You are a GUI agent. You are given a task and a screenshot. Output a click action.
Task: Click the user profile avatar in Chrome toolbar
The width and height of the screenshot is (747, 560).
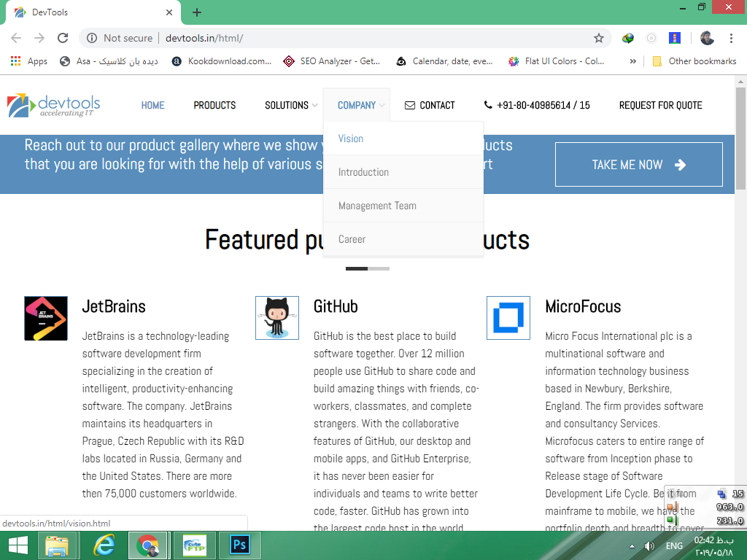click(x=707, y=38)
